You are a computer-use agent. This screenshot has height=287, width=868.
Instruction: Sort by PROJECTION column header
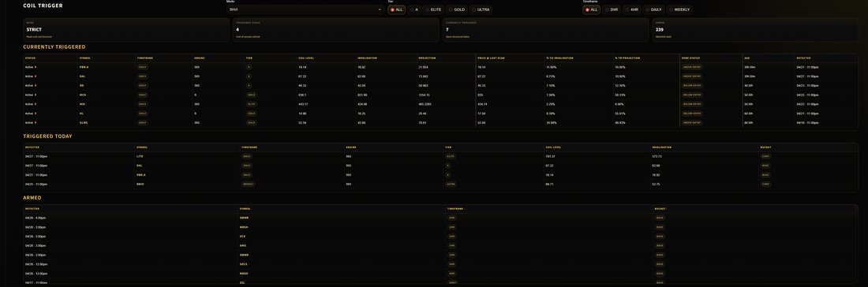[428, 58]
